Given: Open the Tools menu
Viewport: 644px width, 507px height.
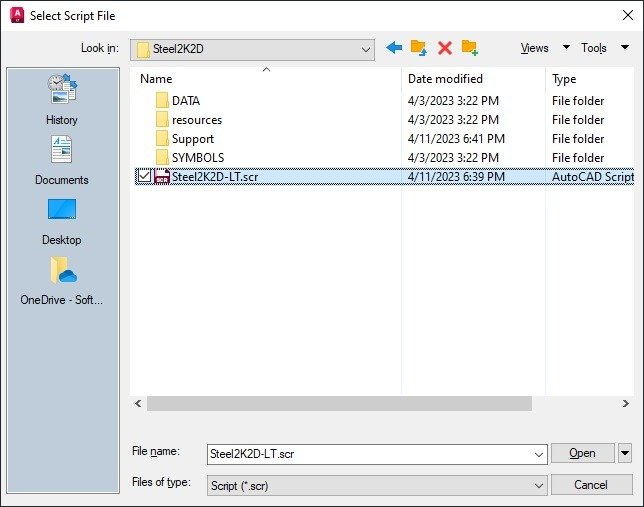Looking at the screenshot, I should pos(593,48).
